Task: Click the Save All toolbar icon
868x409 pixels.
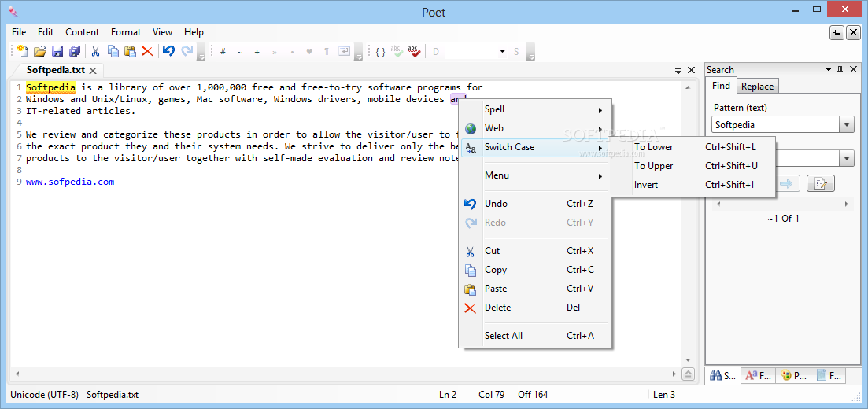Action: (x=74, y=51)
